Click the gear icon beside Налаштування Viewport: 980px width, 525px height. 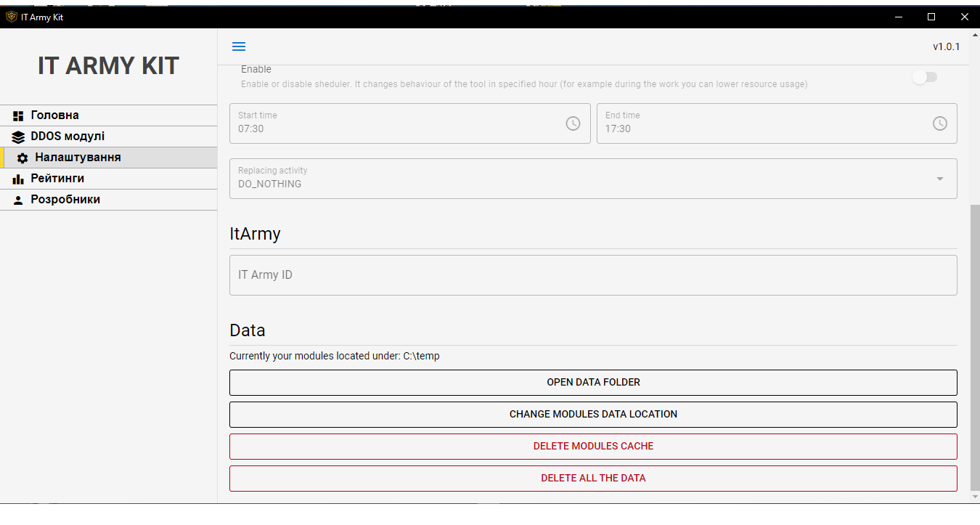(23, 158)
